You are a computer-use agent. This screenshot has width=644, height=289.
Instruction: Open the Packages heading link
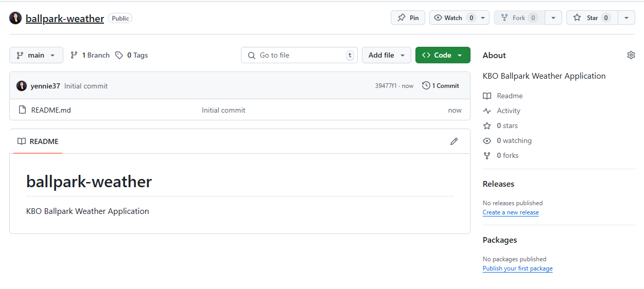500,240
